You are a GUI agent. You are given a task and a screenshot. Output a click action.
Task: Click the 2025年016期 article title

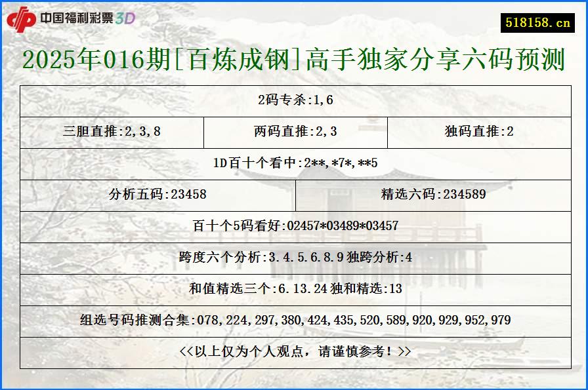pyautogui.click(x=294, y=60)
